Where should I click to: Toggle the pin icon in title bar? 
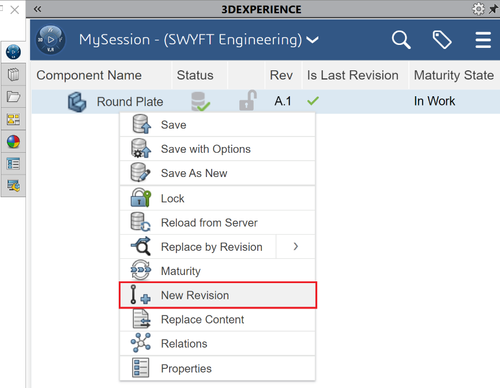pyautogui.click(x=494, y=9)
